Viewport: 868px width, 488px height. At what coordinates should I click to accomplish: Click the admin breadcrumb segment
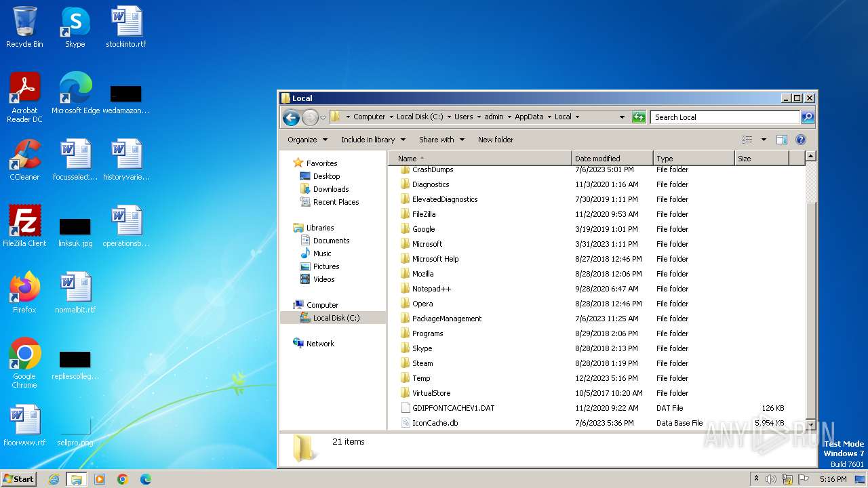494,117
